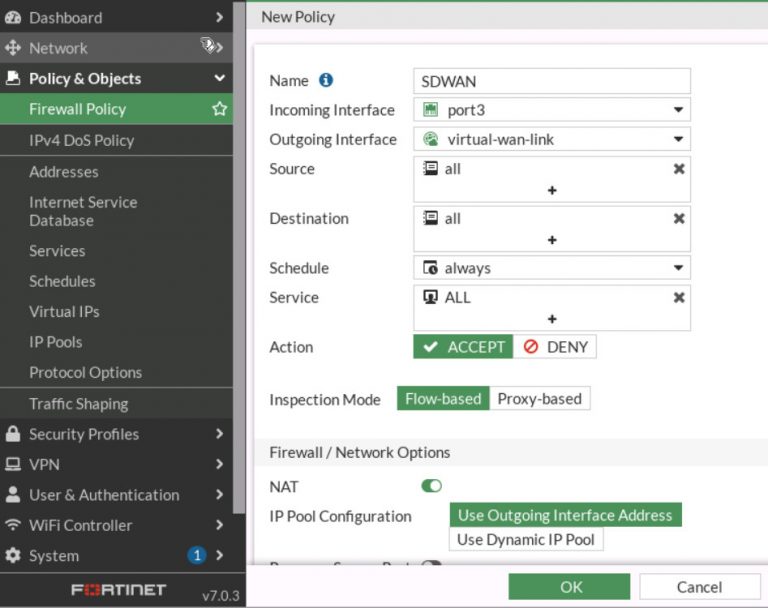This screenshot has width=768, height=608.
Task: Add a new Service entry with plus
Action: (x=551, y=319)
